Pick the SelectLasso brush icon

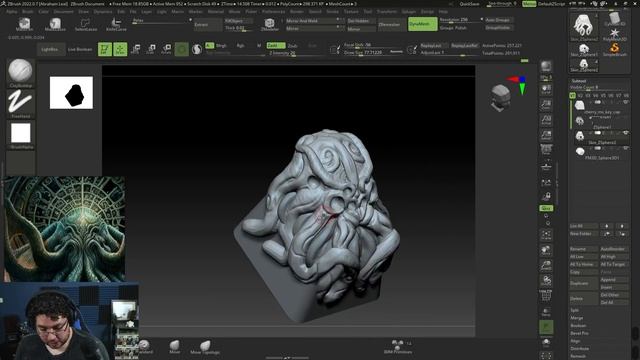(86, 24)
